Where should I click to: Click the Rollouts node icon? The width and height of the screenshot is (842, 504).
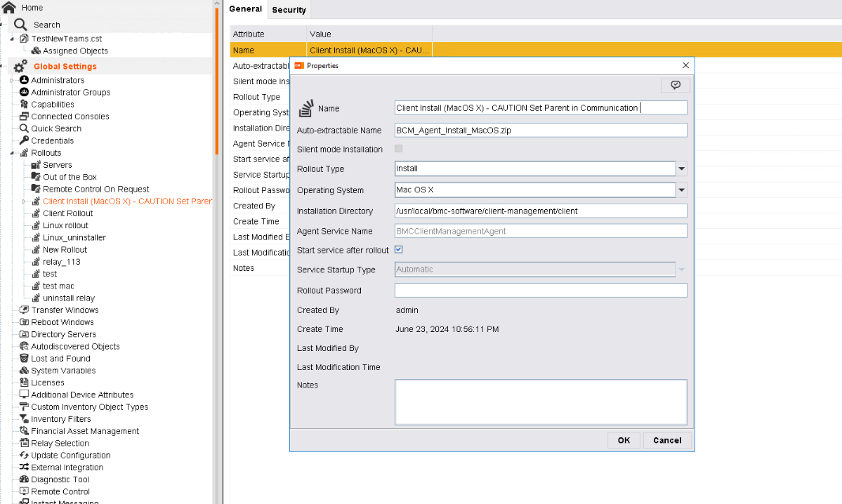(24, 152)
